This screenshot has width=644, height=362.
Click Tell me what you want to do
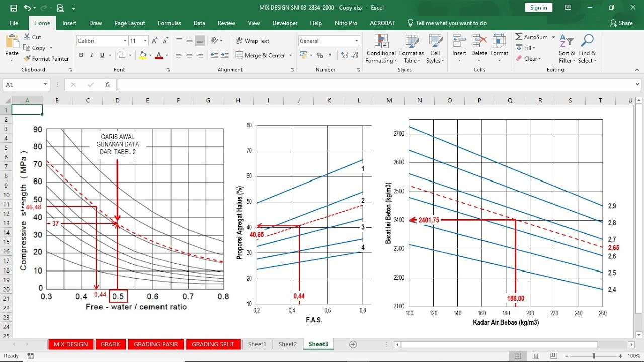[x=447, y=23]
